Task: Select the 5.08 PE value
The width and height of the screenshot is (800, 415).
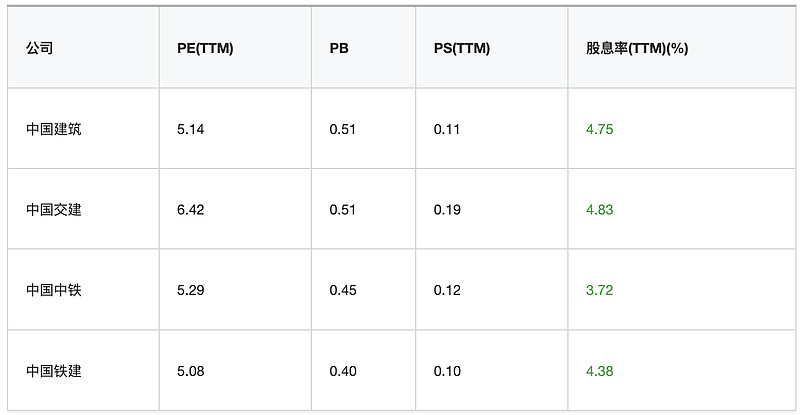Action: click(x=190, y=371)
